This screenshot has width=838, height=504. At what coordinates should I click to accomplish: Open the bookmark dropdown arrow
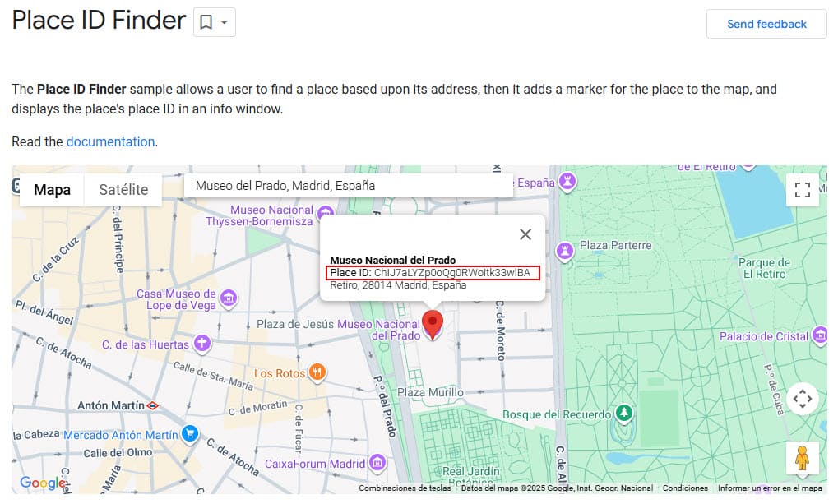point(225,22)
